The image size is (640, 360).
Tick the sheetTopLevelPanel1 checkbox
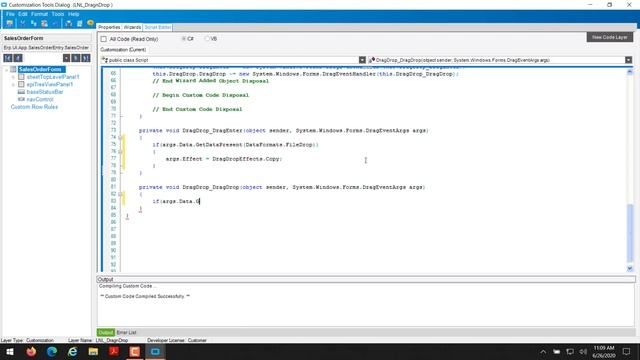[x=21, y=77]
